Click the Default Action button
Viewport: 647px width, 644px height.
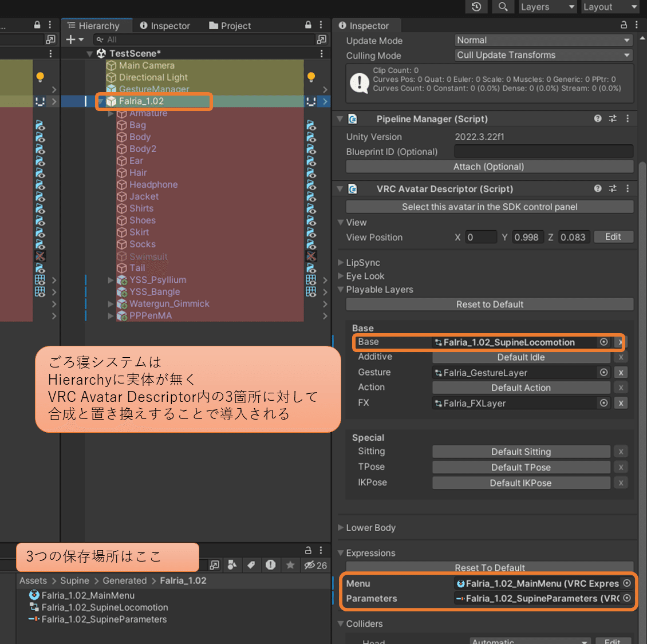tap(521, 388)
